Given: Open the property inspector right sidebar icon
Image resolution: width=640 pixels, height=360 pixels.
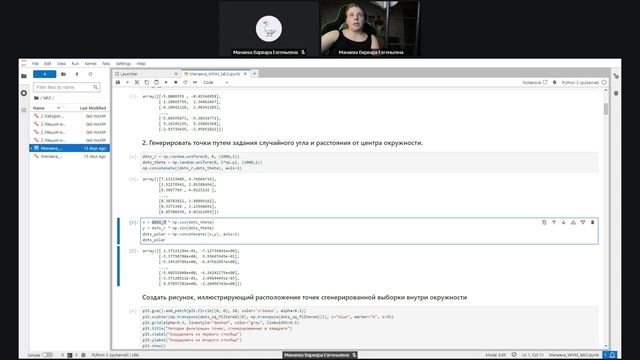Looking at the screenshot, I should tap(616, 76).
